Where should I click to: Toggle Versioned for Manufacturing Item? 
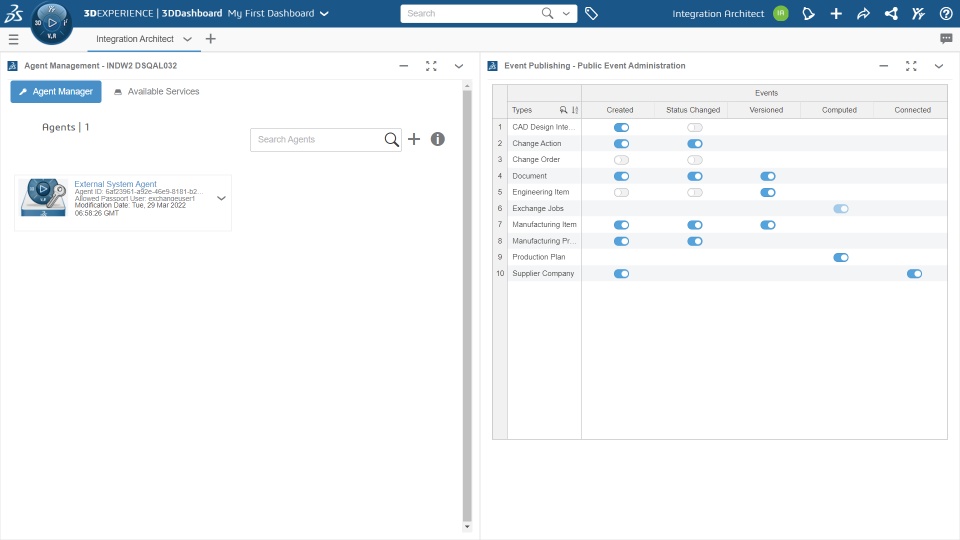click(768, 225)
